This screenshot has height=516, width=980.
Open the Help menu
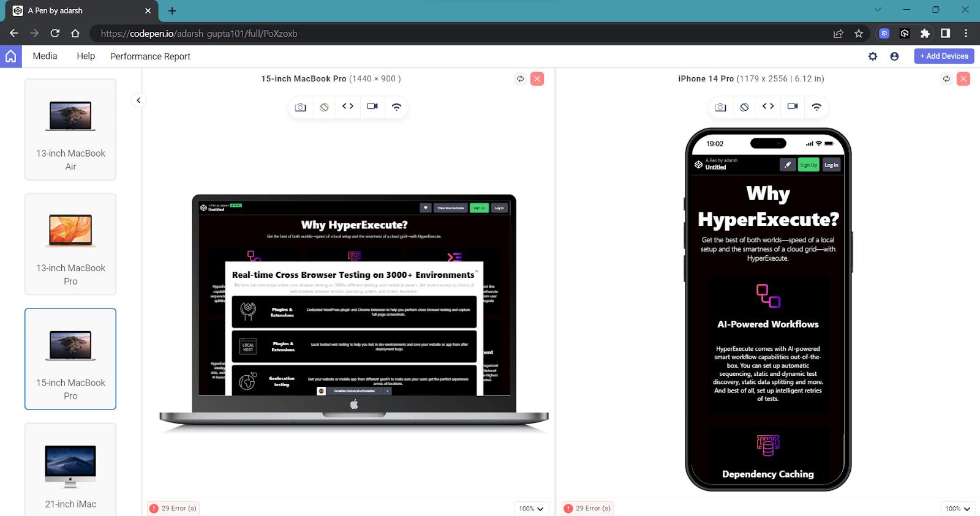coord(86,56)
